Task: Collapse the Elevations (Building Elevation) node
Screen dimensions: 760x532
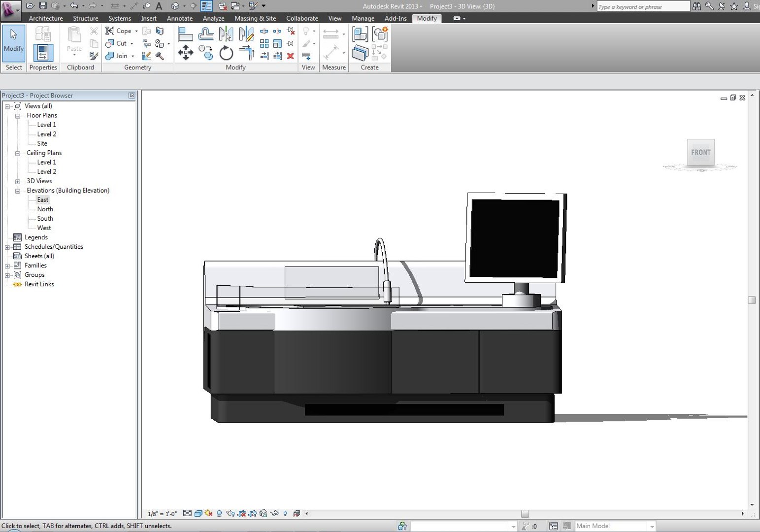Action: pos(18,191)
